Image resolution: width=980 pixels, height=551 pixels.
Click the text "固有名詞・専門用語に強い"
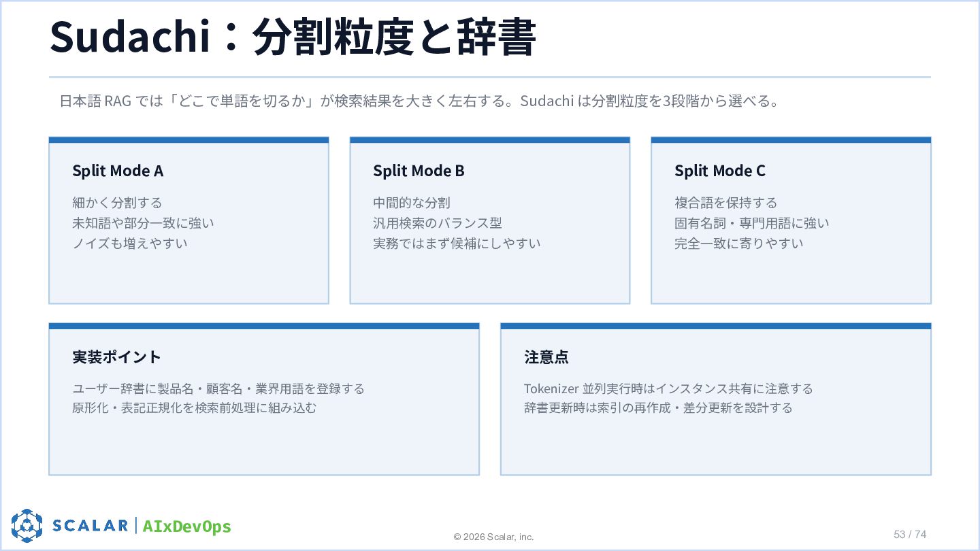[x=752, y=223]
